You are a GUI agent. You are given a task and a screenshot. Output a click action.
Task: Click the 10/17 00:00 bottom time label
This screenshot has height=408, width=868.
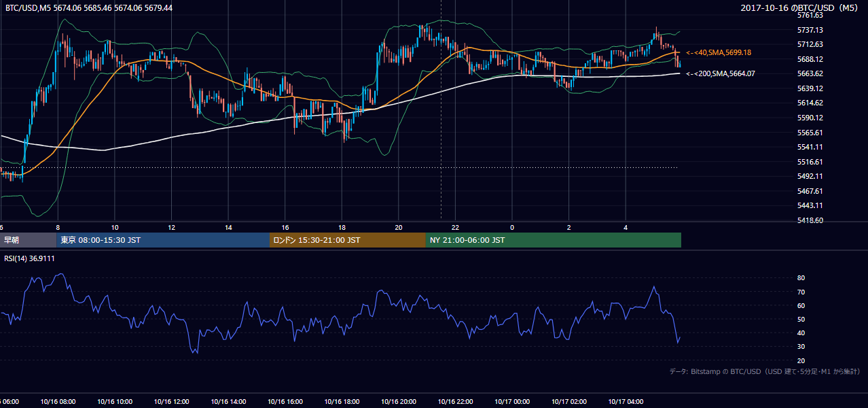(512, 402)
